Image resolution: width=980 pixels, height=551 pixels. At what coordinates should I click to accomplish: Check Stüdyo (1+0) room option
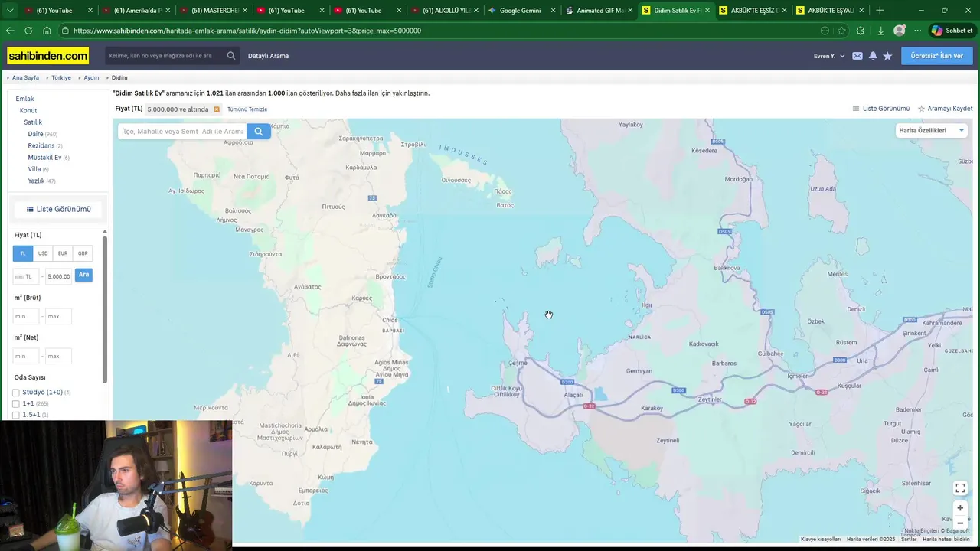(x=16, y=393)
